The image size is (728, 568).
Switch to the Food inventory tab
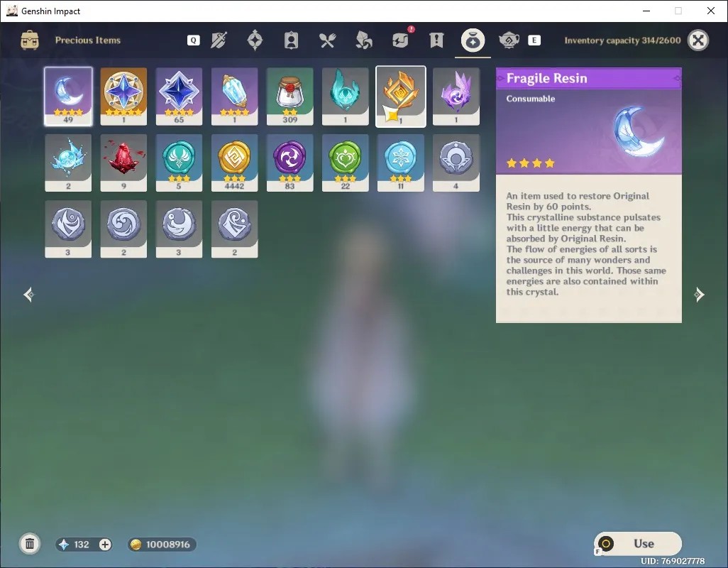327,40
